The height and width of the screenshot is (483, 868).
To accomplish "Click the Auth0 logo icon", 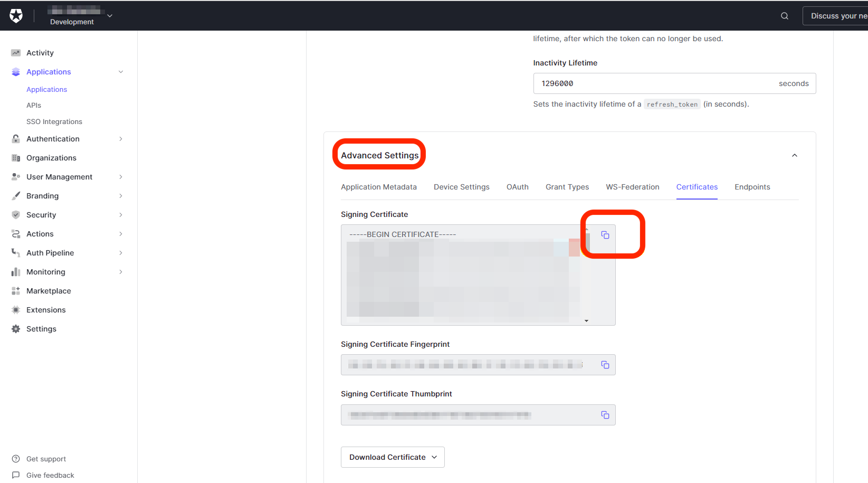I will click(x=16, y=16).
